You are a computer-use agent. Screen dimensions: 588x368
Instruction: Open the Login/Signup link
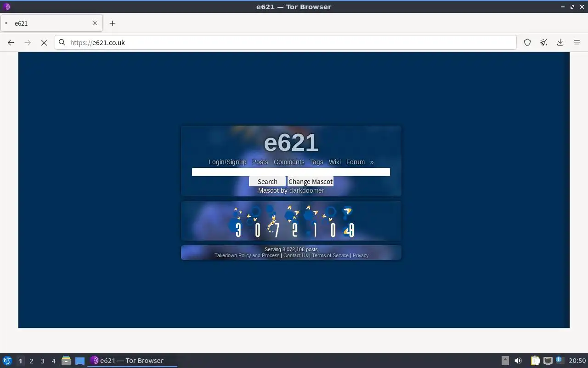click(227, 162)
